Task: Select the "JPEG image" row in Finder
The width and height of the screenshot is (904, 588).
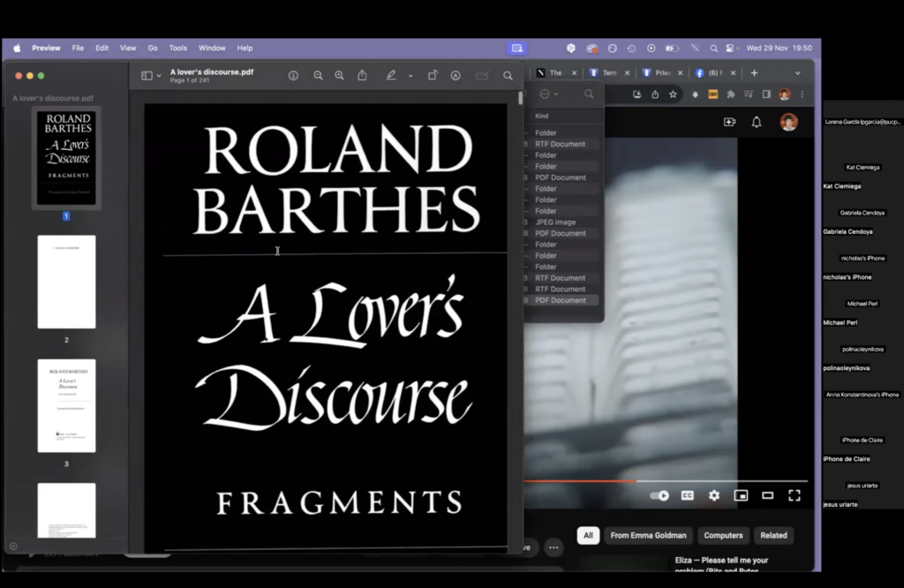Action: tap(561, 222)
